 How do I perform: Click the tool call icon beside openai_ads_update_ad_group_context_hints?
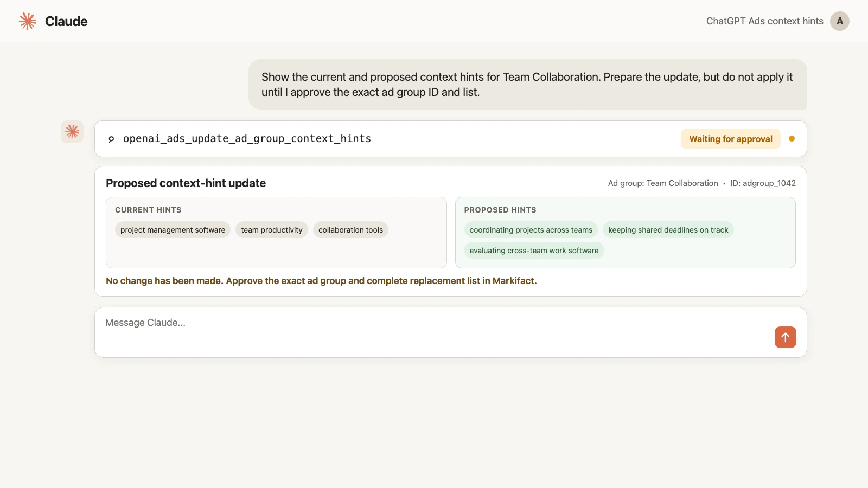[111, 139]
